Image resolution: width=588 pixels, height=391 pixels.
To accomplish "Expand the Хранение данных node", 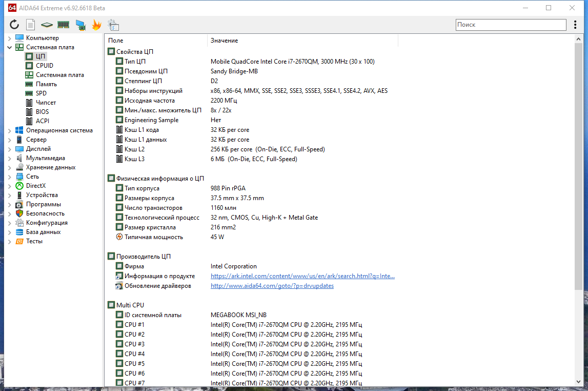I will click(9, 167).
